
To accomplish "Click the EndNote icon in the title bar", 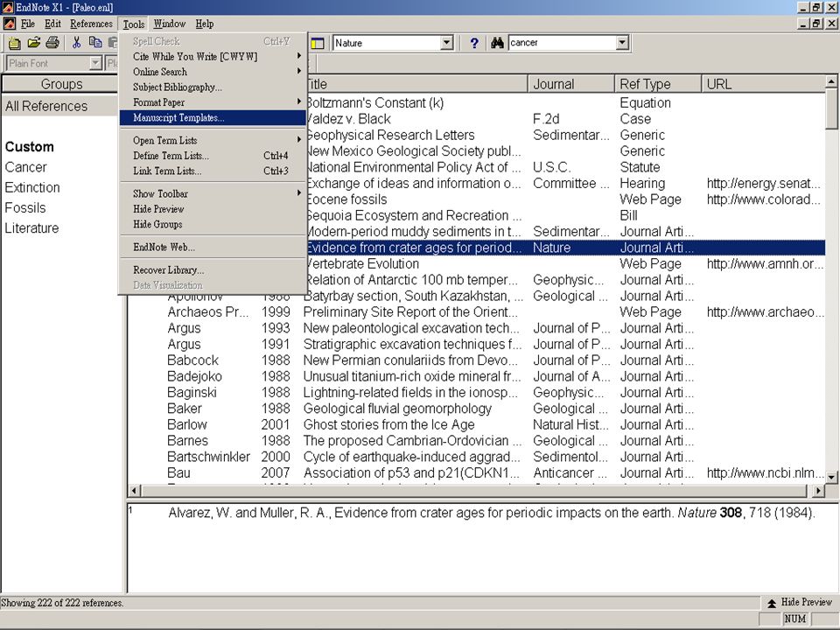I will [8, 8].
